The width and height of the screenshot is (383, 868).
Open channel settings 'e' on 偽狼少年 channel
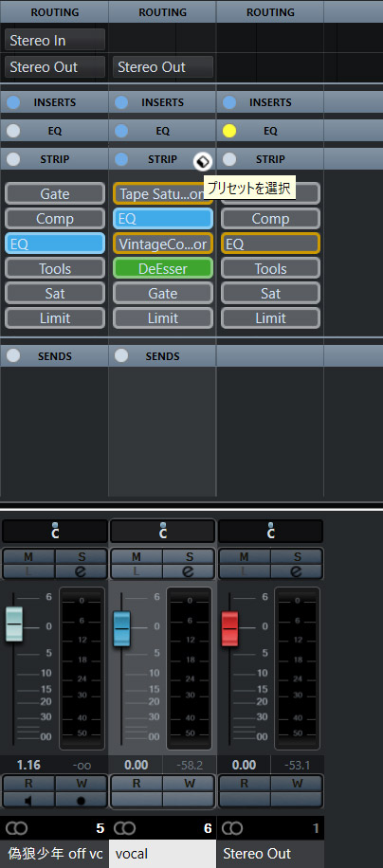[x=81, y=571]
